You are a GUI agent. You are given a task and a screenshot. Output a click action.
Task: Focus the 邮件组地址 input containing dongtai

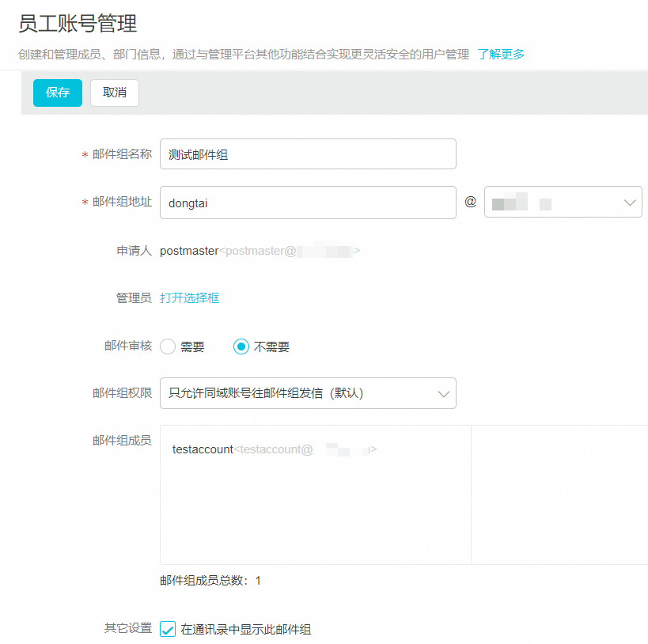308,203
